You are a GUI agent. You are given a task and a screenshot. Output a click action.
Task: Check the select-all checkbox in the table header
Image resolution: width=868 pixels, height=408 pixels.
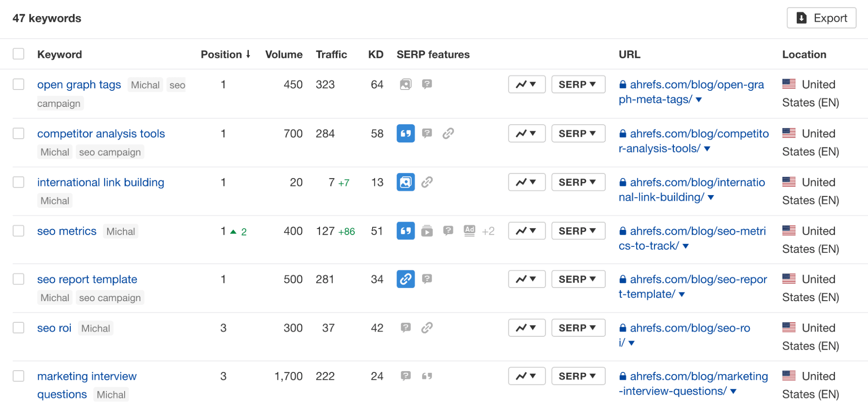(18, 53)
